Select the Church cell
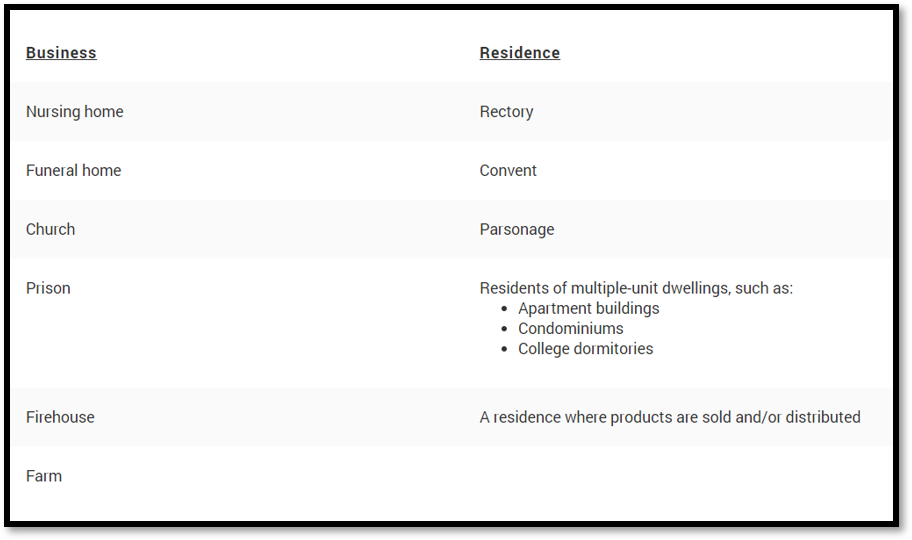 coord(50,229)
